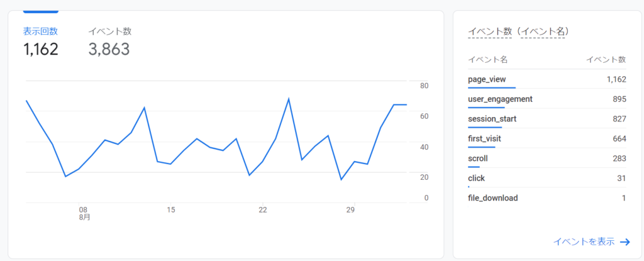Image resolution: width=644 pixels, height=261 pixels.
Task: Click the blue bar under page_view
Action: (492, 88)
